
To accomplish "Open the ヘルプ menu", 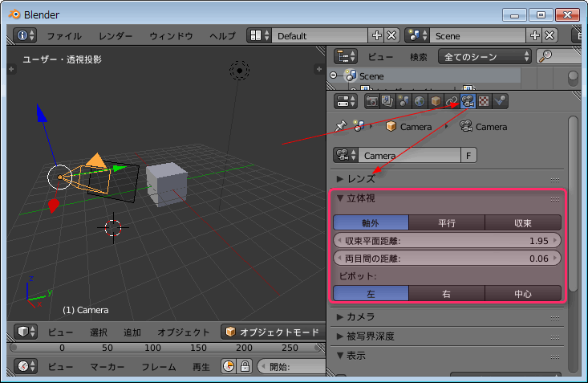I will (222, 36).
